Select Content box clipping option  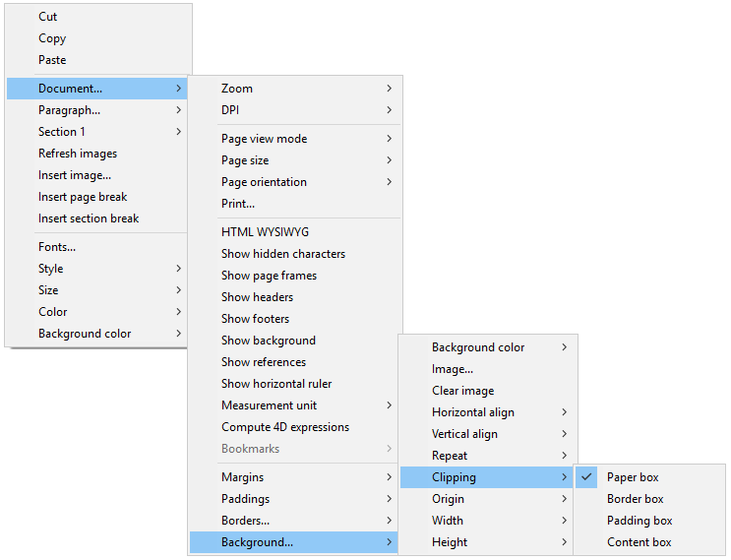pos(639,542)
